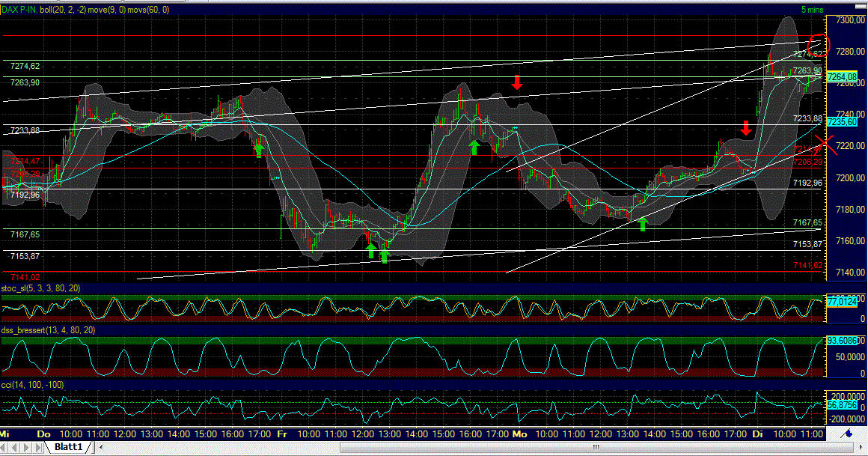The height and width of the screenshot is (456, 868).
Task: Click the previous-sheet arrow icon
Action: tap(16, 446)
